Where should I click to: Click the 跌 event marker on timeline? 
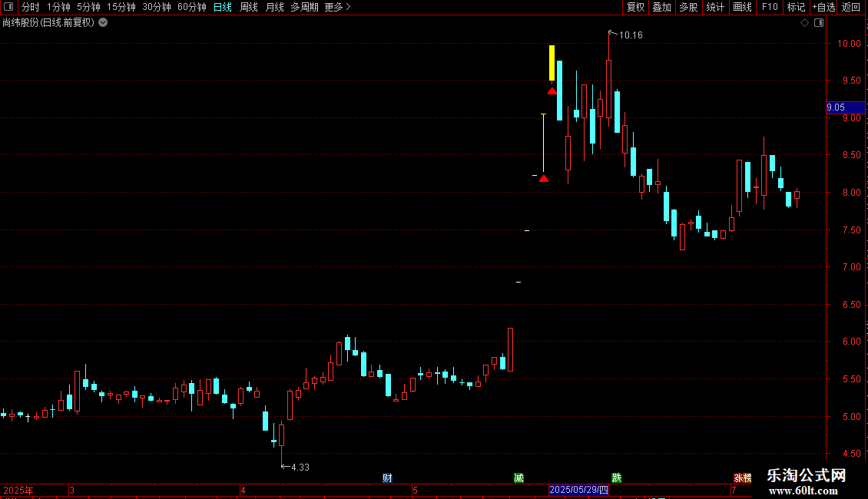(617, 478)
